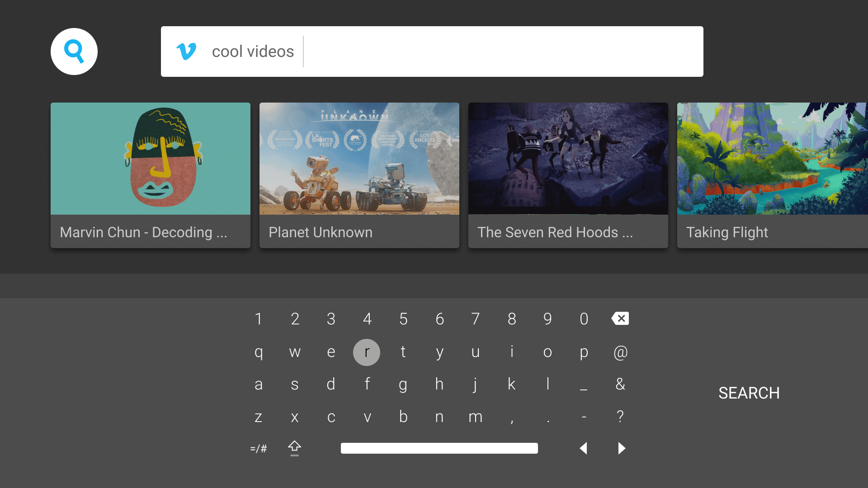Tap the period key
Viewport: 868px width, 488px height.
(x=548, y=422)
